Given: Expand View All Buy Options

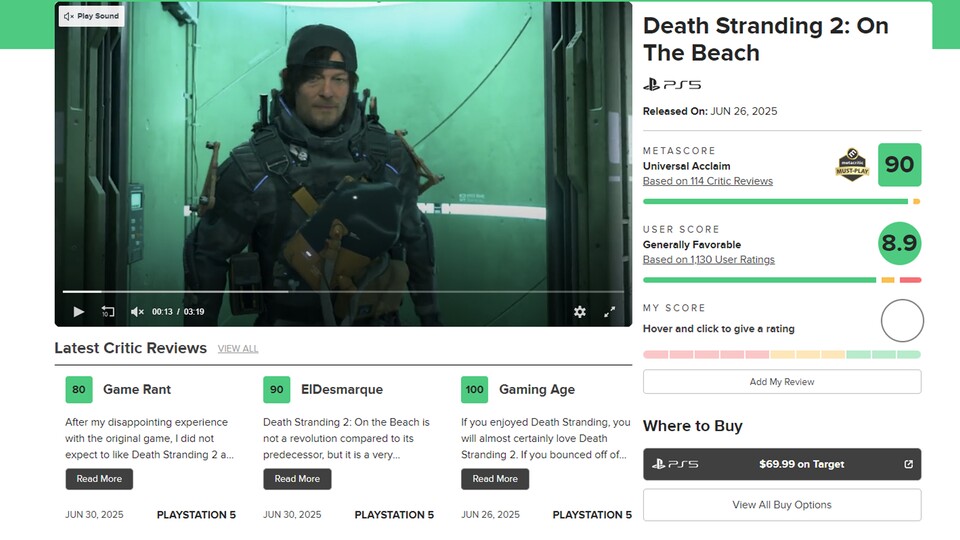Looking at the screenshot, I should tap(782, 505).
